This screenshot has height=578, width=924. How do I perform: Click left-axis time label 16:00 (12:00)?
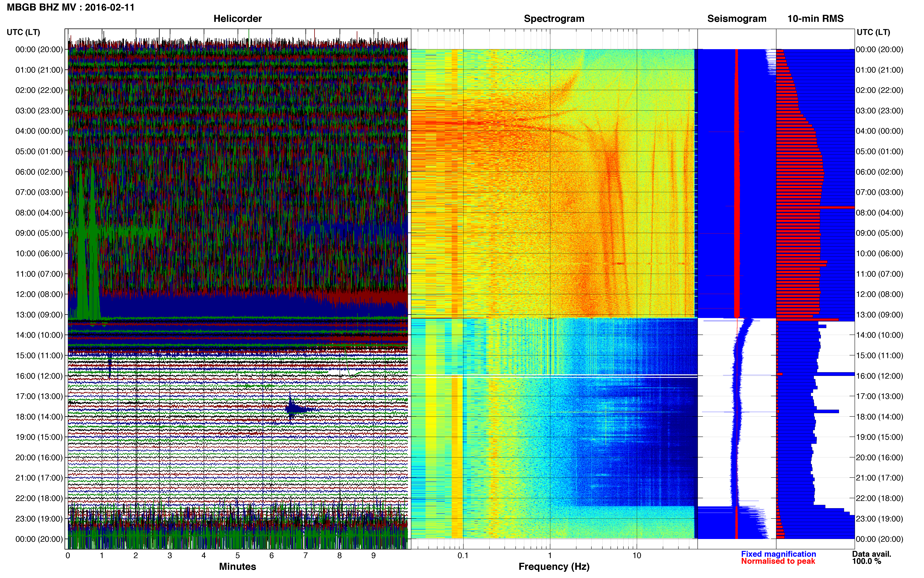(x=39, y=376)
